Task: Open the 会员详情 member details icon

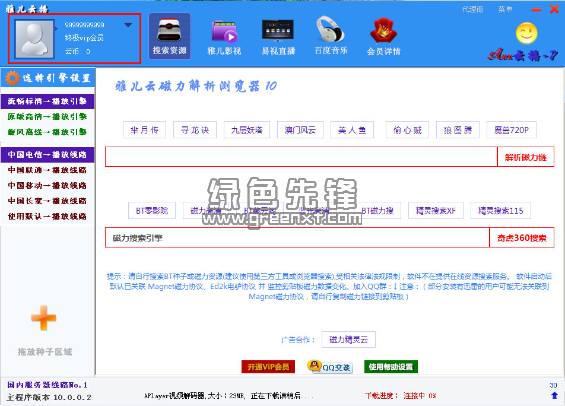Action: coord(383,37)
